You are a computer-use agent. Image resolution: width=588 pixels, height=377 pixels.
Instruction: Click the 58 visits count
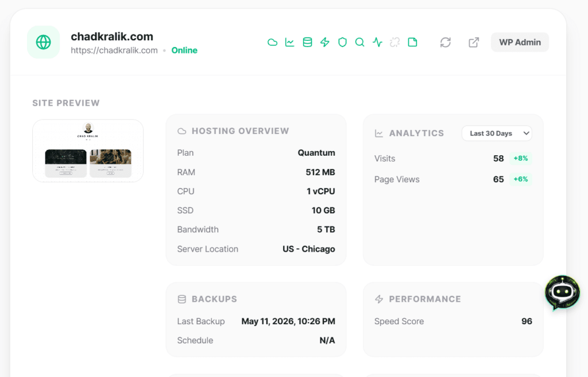tap(498, 159)
